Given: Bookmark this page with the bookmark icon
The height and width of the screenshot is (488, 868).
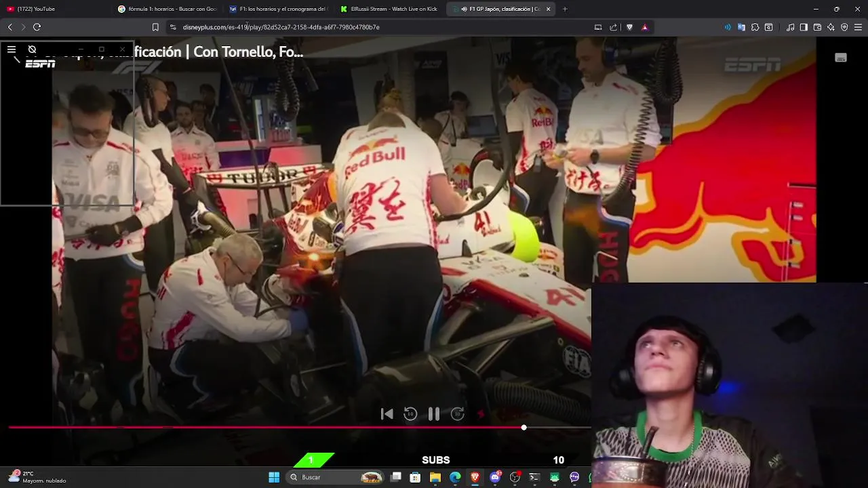Looking at the screenshot, I should (x=155, y=27).
